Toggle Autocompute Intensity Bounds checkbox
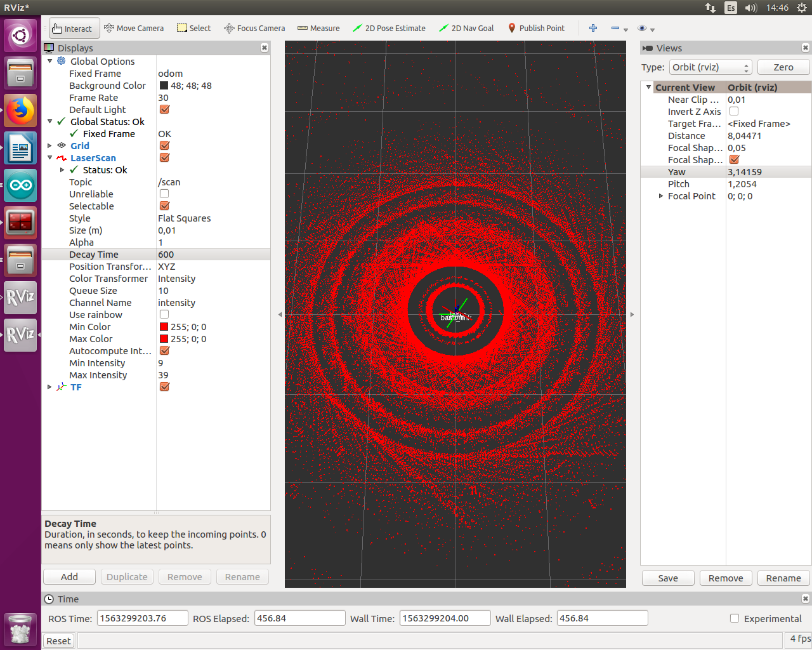The width and height of the screenshot is (812, 650). pyautogui.click(x=164, y=350)
